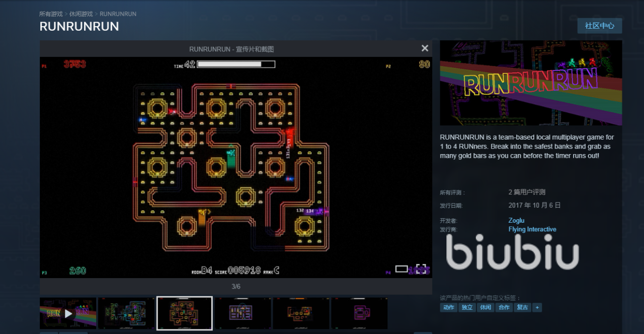Screen dimensions: 644x334
Task: Select the currently highlighted third screenshot thumbnail
Action: 185,313
